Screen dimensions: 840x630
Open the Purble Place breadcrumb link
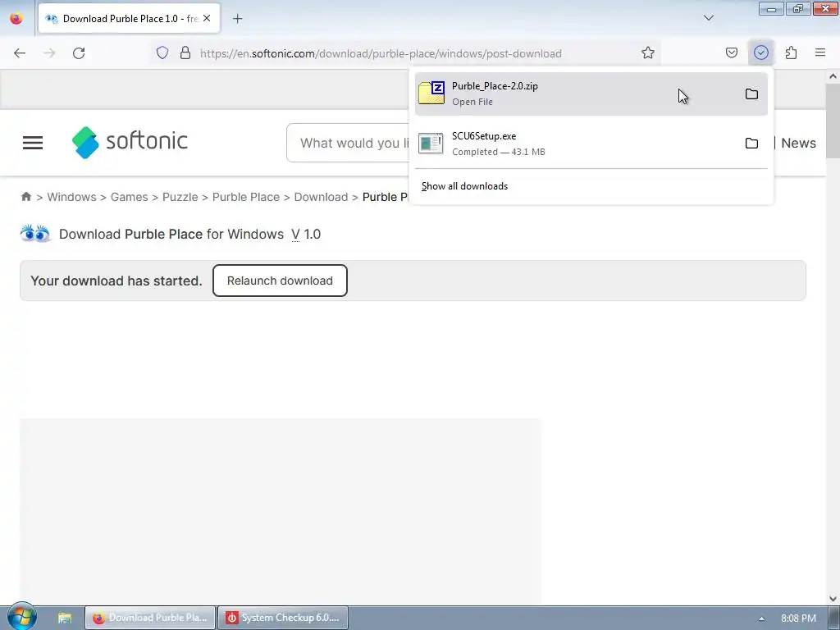[x=246, y=197]
